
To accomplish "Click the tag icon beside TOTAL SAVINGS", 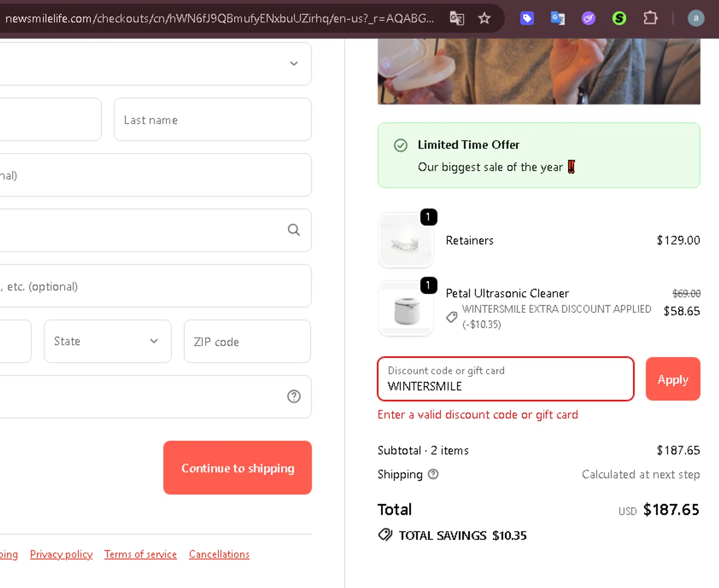I will [x=385, y=535].
